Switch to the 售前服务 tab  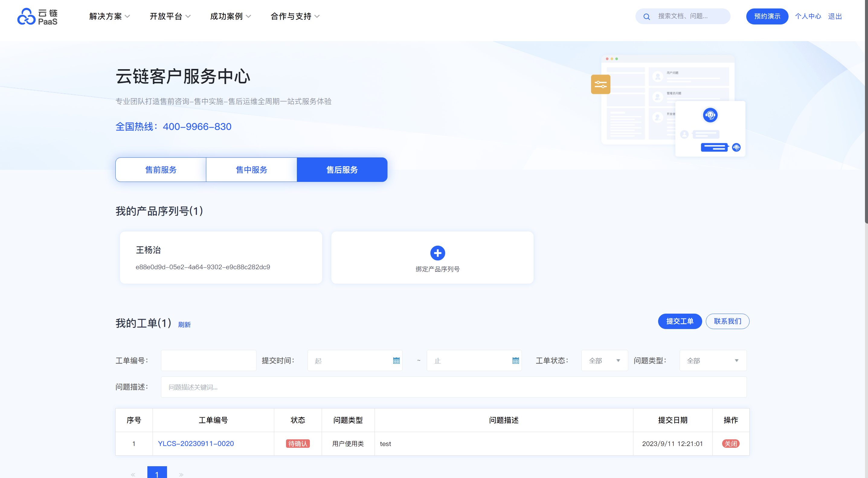click(161, 170)
